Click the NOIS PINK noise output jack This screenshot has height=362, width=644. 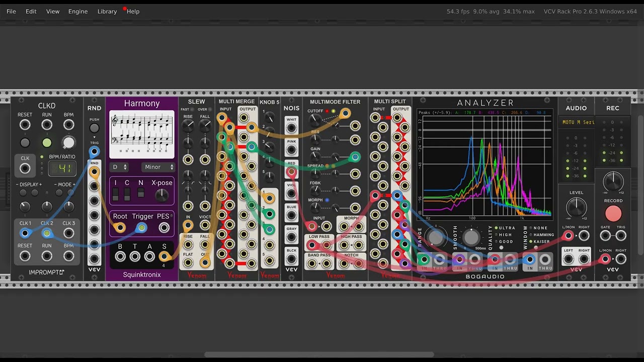291,150
